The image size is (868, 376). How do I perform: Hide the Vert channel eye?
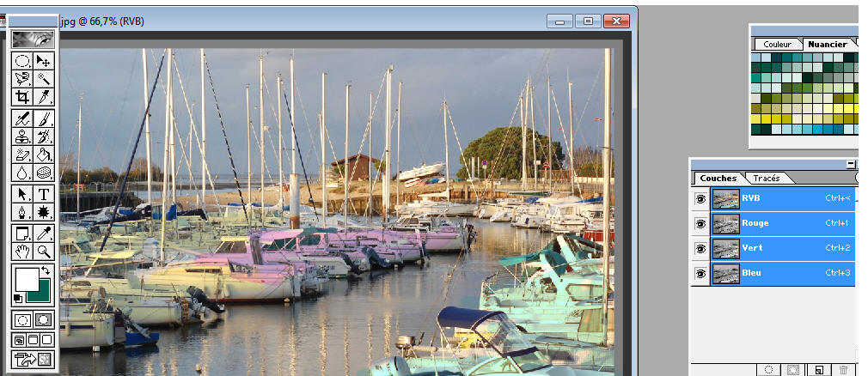click(700, 248)
